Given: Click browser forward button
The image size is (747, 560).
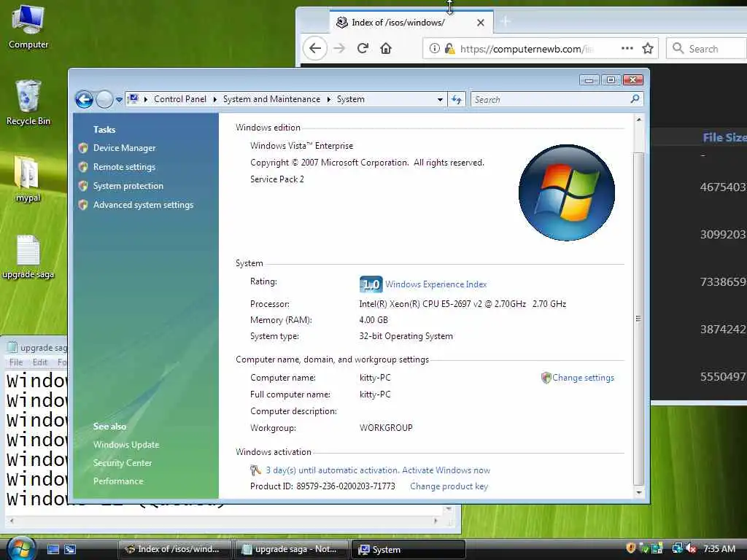Looking at the screenshot, I should (x=339, y=48).
